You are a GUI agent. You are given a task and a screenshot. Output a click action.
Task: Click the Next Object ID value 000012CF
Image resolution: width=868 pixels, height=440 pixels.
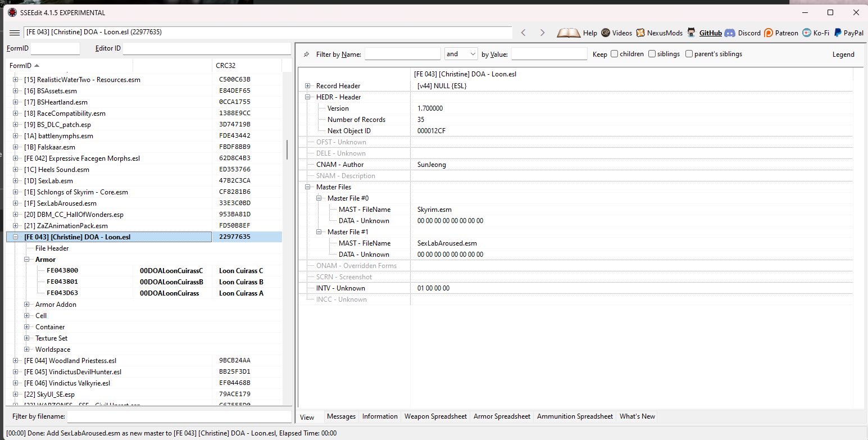(x=431, y=131)
